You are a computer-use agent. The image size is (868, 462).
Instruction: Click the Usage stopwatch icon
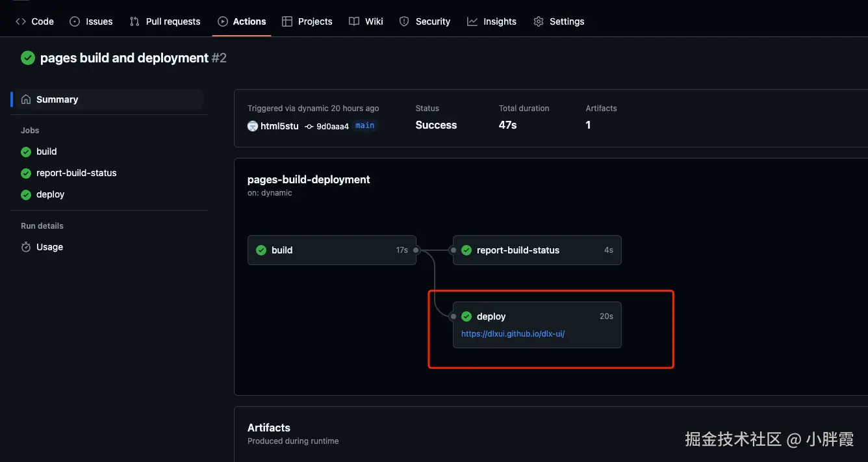click(x=26, y=247)
